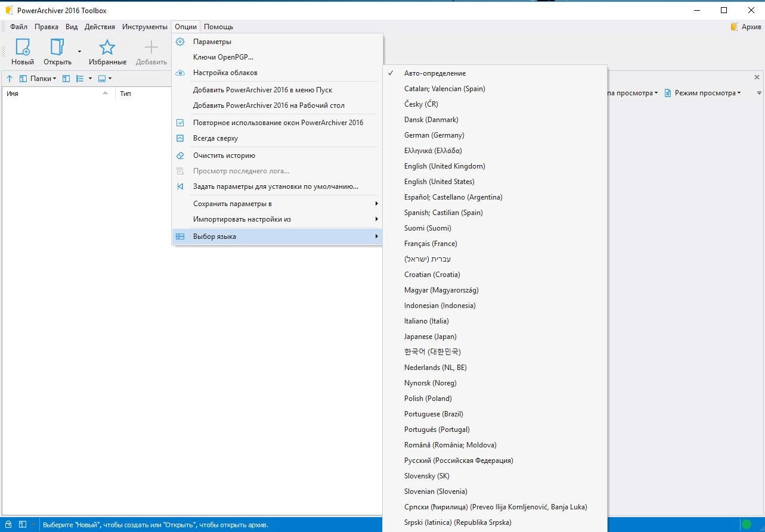Screen dimensions: 765x532
Task: Open the Избранные star favorites
Action: (107, 52)
